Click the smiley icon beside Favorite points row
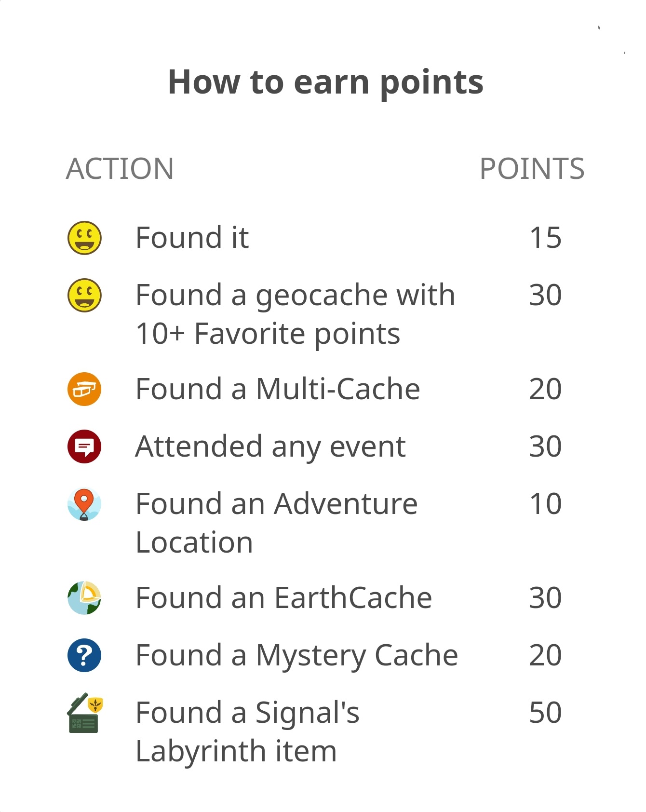Image resolution: width=646 pixels, height=812 pixels. pyautogui.click(x=84, y=295)
